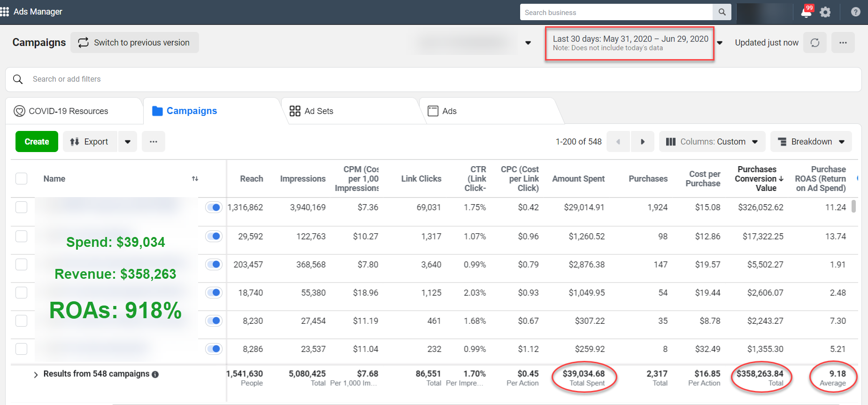Viewport: 868px width, 405px height.
Task: Go to next page of campaigns
Action: [642, 142]
